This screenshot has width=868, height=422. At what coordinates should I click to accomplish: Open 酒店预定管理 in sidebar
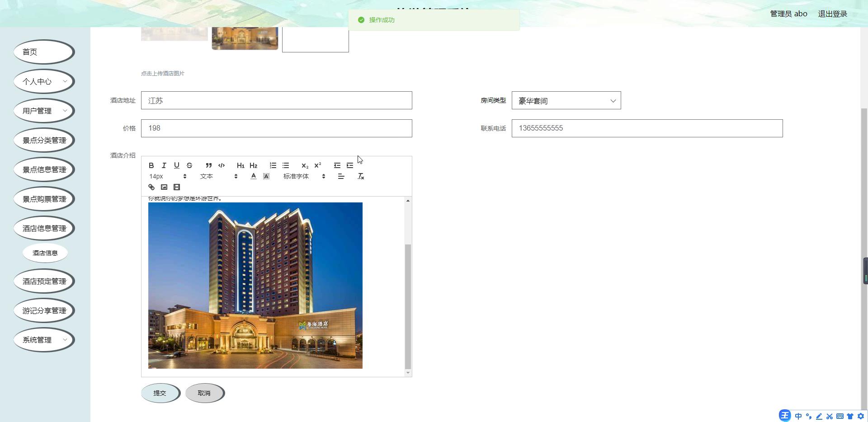point(44,281)
